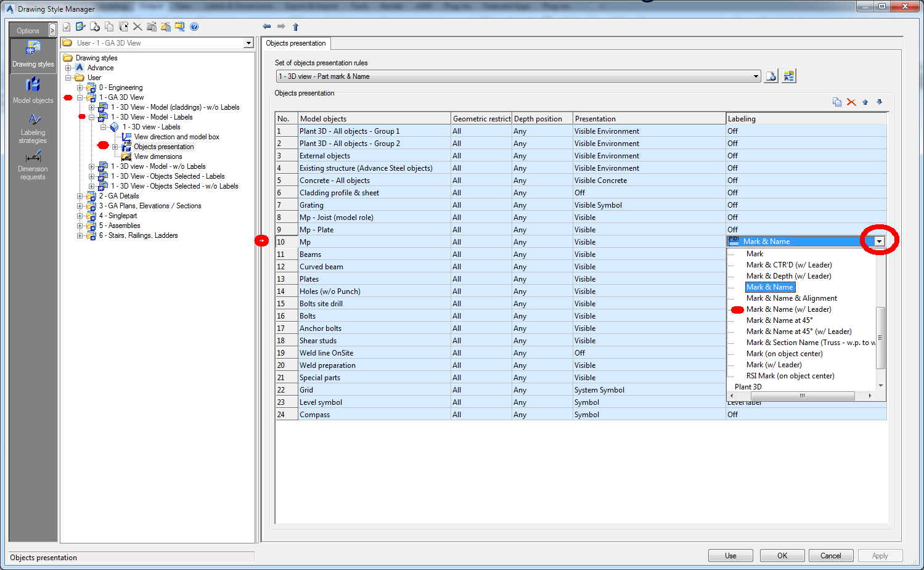Click the copy rule icon above the table

pyautogui.click(x=836, y=102)
